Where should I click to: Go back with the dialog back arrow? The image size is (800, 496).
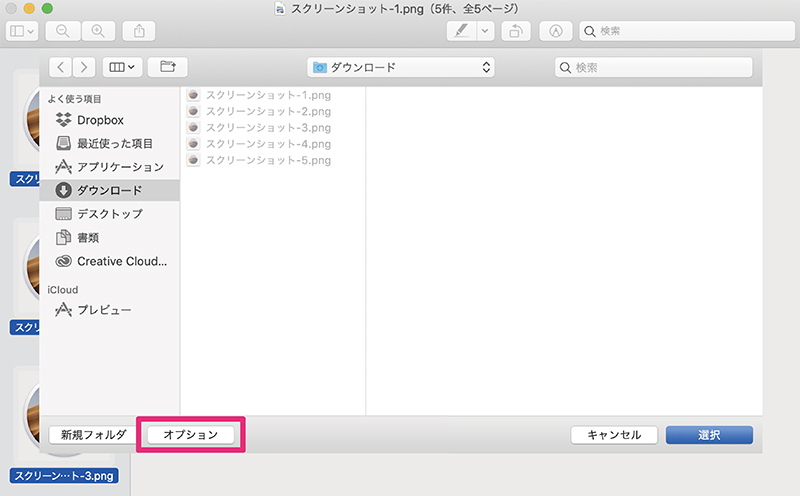(61, 67)
